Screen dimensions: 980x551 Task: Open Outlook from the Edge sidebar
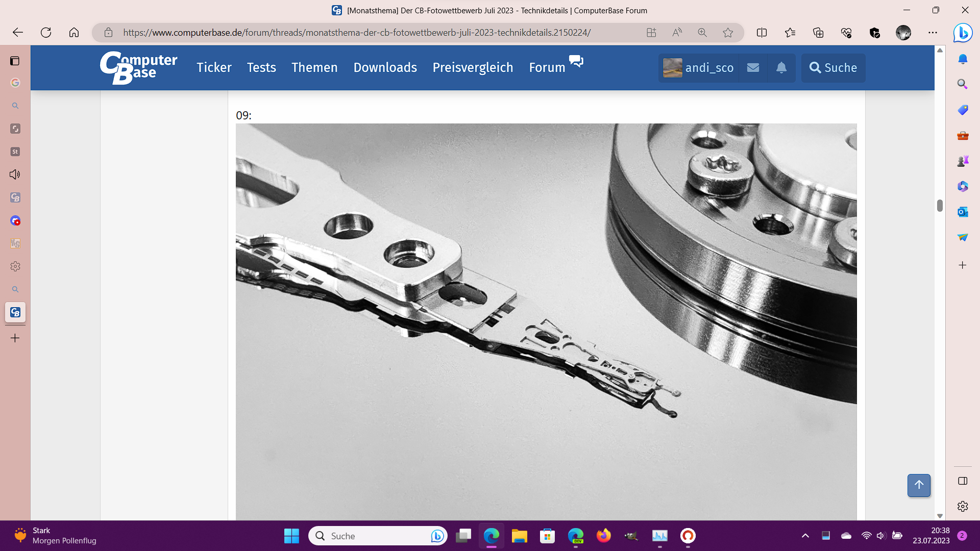[962, 212]
